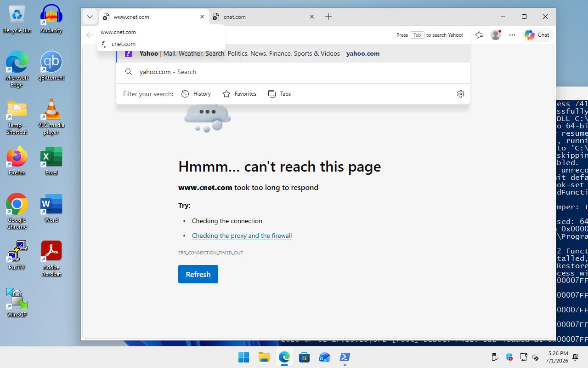Open Microsoft Store from the taskbar
588x368 pixels.
click(304, 357)
